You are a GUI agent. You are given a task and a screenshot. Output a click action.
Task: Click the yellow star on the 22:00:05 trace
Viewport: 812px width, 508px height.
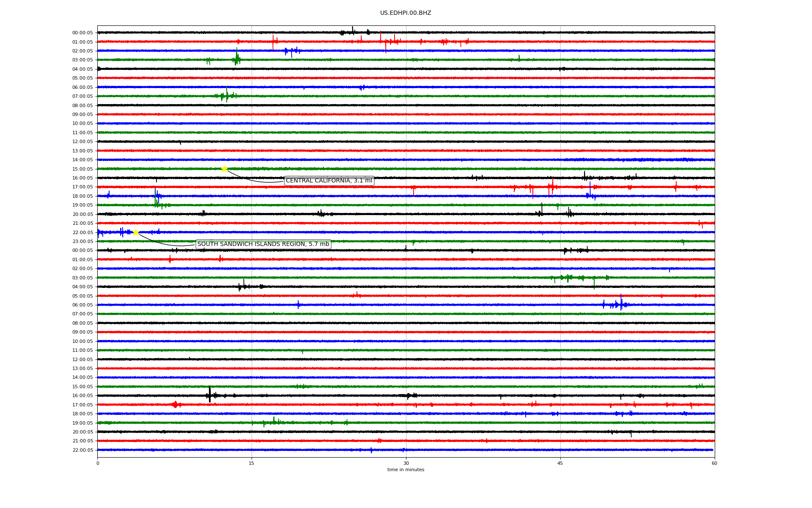click(136, 232)
